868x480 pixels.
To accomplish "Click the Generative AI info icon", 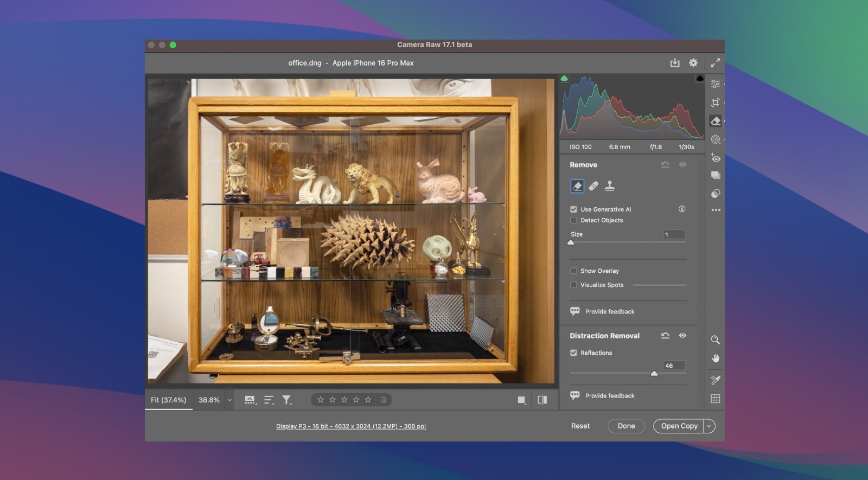I will click(x=682, y=209).
